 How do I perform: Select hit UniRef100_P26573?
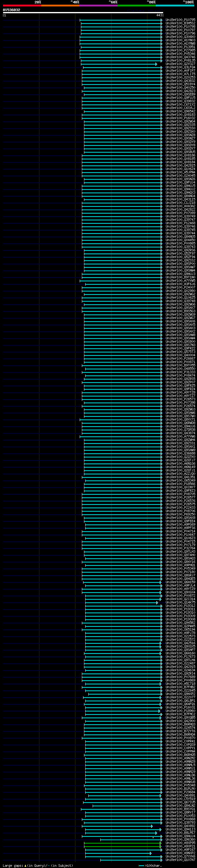pos(180,399)
